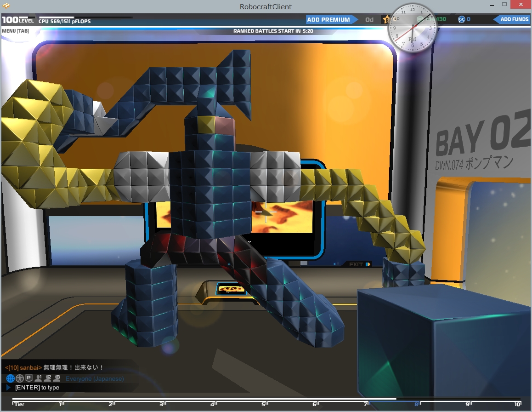The image size is (532, 412).
Task: Click the robot's central torso block
Action: click(x=210, y=194)
